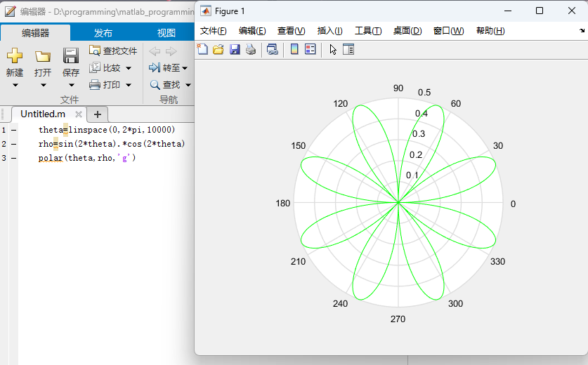
Task: Click the Save (保存) floppy icon
Action: (x=70, y=55)
